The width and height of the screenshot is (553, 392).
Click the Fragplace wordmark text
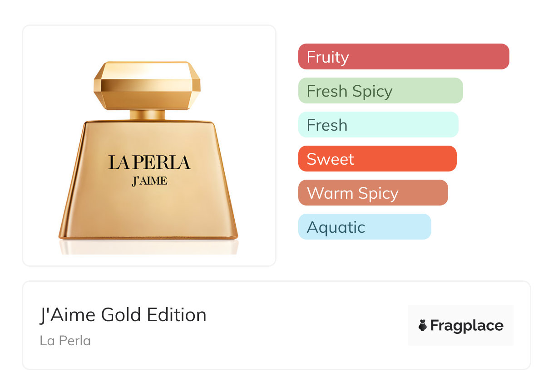pyautogui.click(x=467, y=326)
